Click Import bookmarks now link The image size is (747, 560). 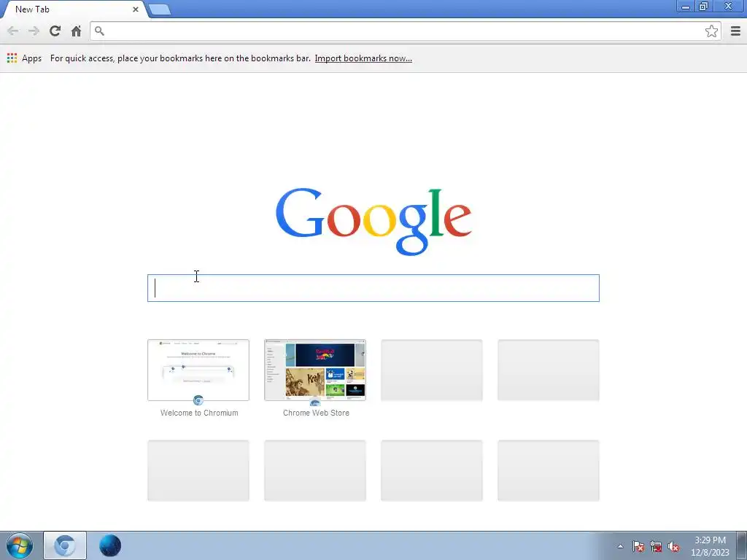[363, 58]
